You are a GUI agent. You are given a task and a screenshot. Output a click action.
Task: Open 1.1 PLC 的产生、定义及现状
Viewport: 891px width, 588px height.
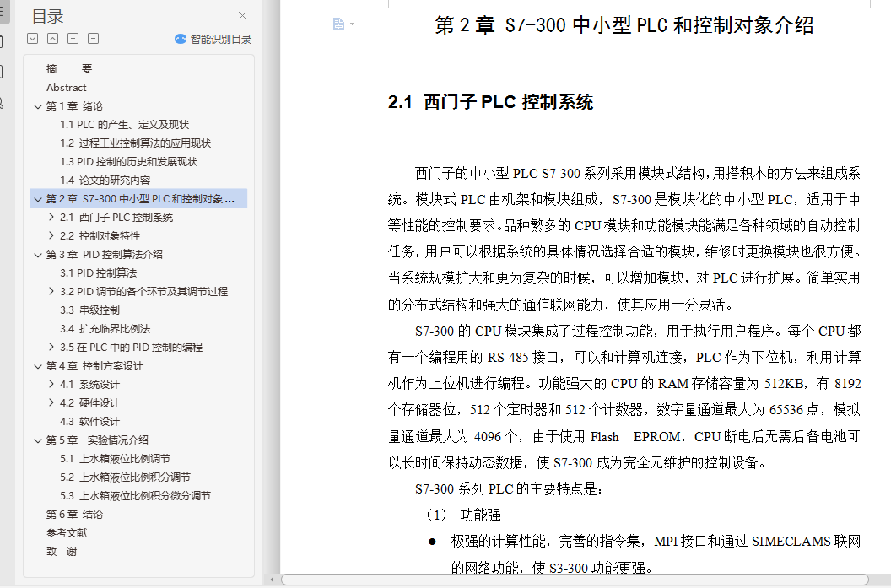pyautogui.click(x=124, y=124)
